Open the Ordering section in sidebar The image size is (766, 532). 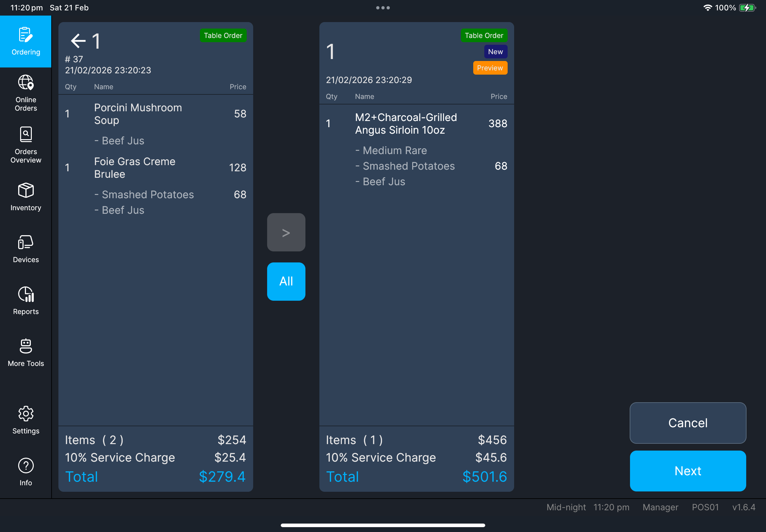(25, 41)
